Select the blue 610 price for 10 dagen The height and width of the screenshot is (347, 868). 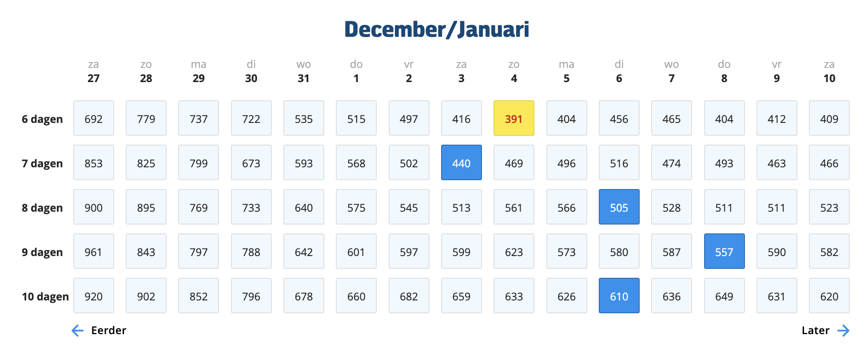(x=619, y=296)
